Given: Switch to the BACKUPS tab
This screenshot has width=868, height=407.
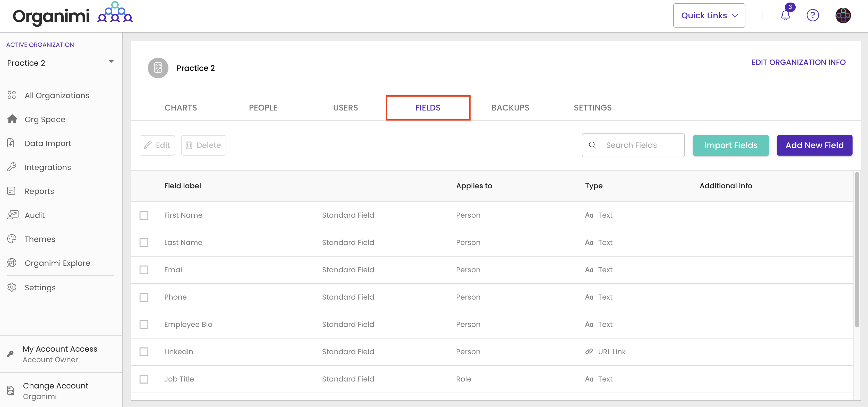Looking at the screenshot, I should tap(510, 108).
